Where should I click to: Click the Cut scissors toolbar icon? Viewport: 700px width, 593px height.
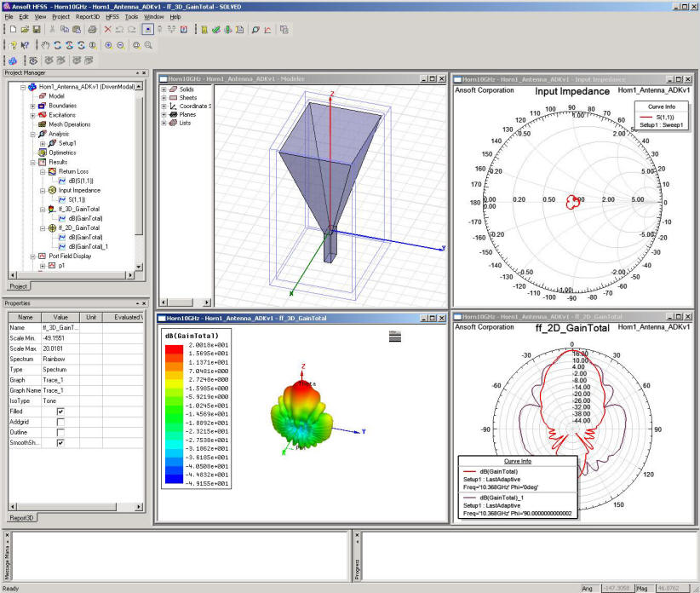[52, 30]
